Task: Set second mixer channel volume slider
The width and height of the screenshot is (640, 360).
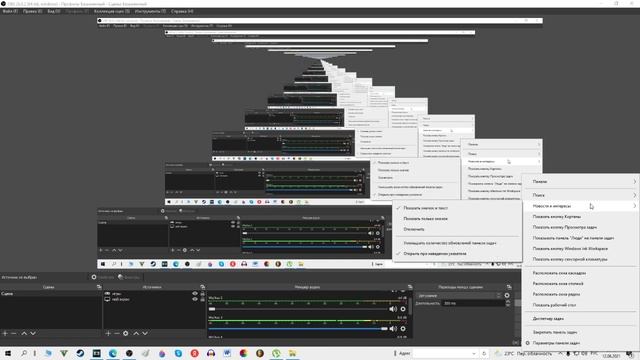Action: [x=297, y=329]
